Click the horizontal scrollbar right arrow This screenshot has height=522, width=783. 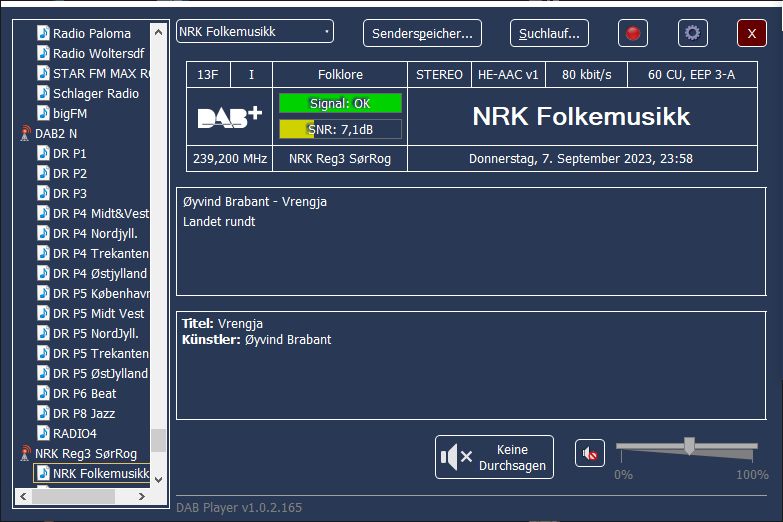tap(142, 497)
